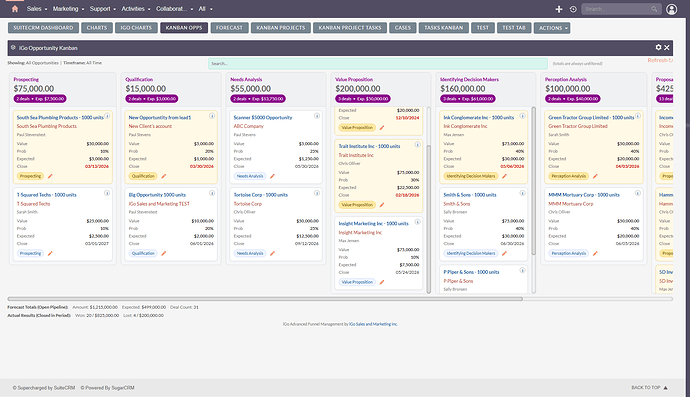This screenshot has width=690, height=397.
Task: Show info for Trait Institute Inc card
Action: [418, 145]
